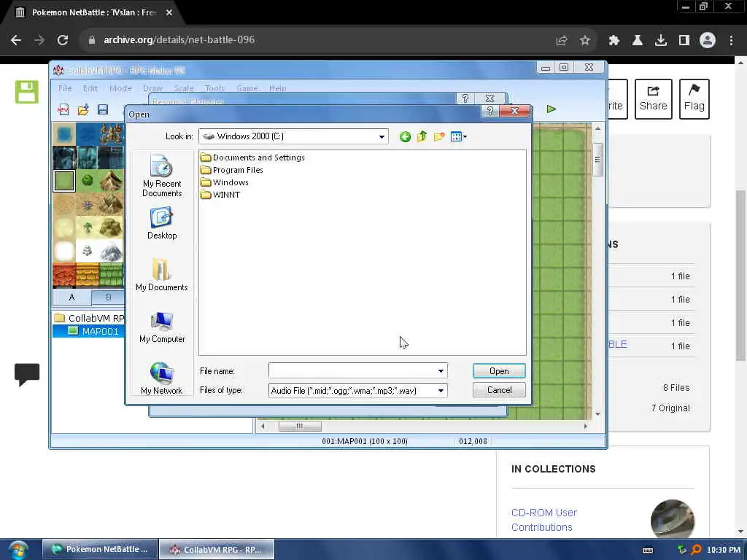This screenshot has width=747, height=560.
Task: Select the Program Files folder
Action: 232,170
